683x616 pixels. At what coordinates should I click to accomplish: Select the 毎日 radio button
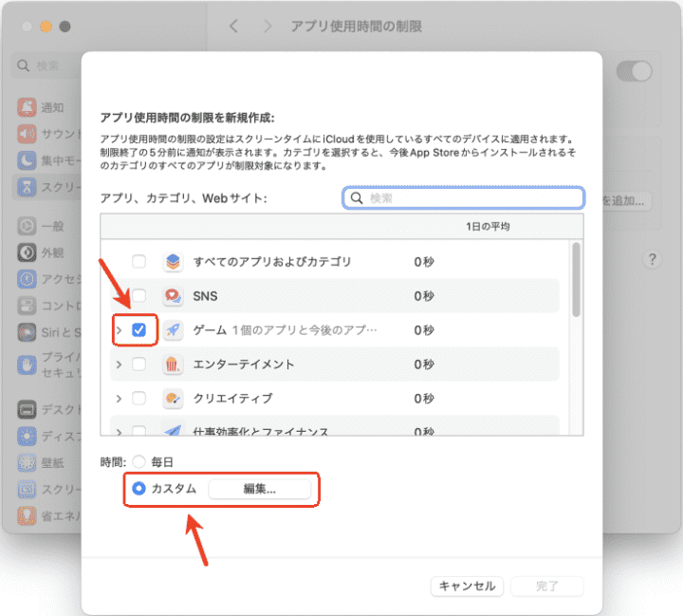click(139, 462)
